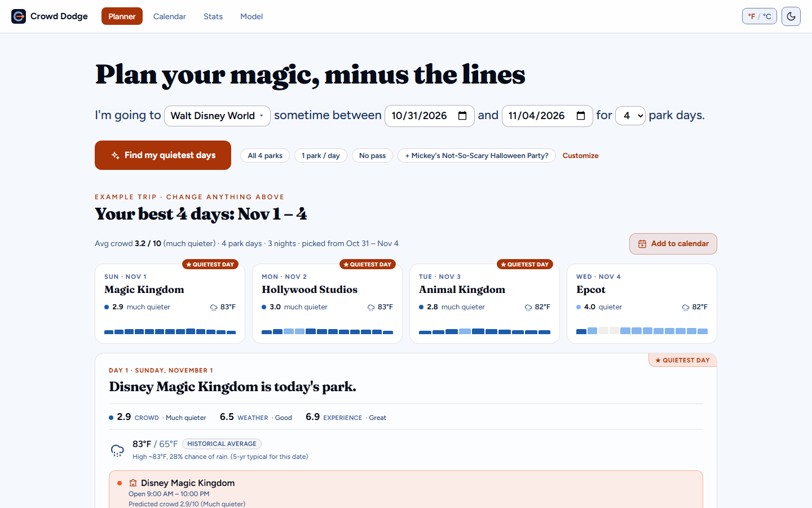Screen dimensions: 812x508
Task: Toggle dark mode moon icon
Action: pyautogui.click(x=791, y=16)
